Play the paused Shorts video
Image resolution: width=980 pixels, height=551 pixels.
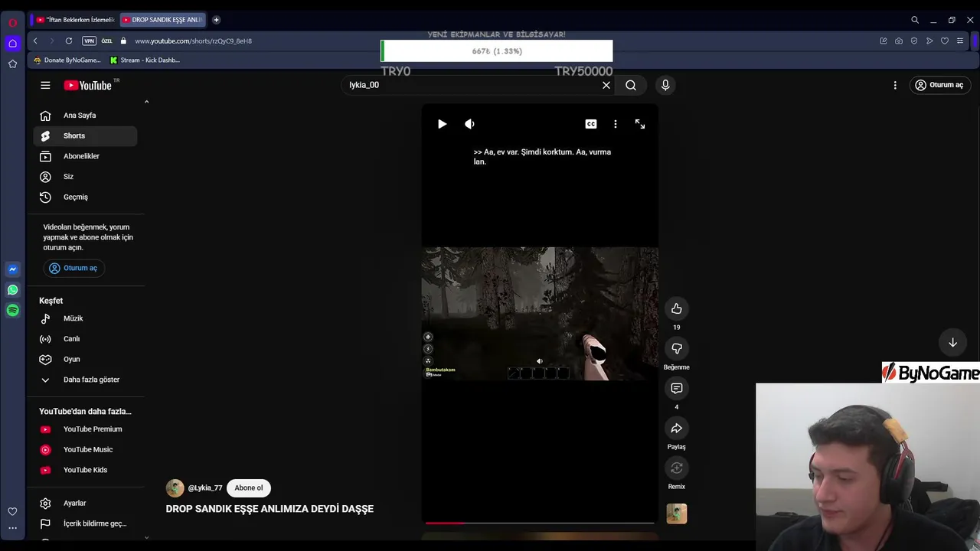pyautogui.click(x=442, y=124)
